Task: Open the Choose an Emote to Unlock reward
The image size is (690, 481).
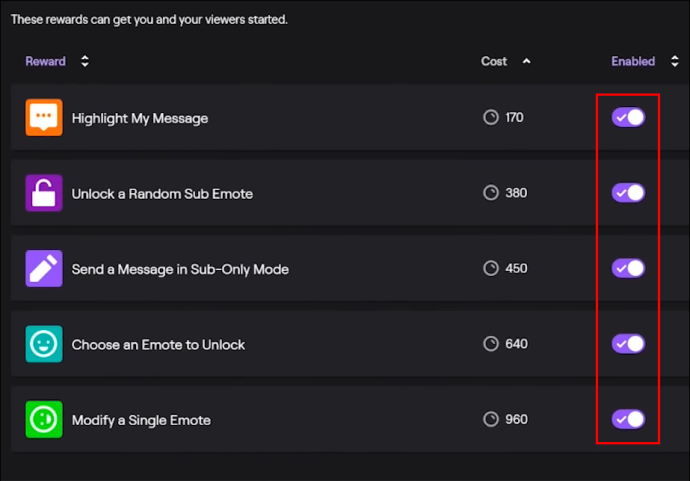Action: click(x=158, y=345)
